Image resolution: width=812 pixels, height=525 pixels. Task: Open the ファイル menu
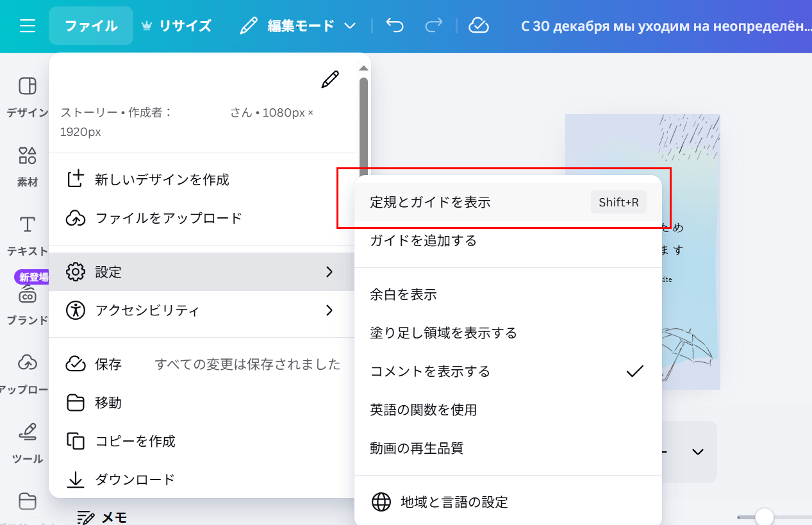point(91,26)
